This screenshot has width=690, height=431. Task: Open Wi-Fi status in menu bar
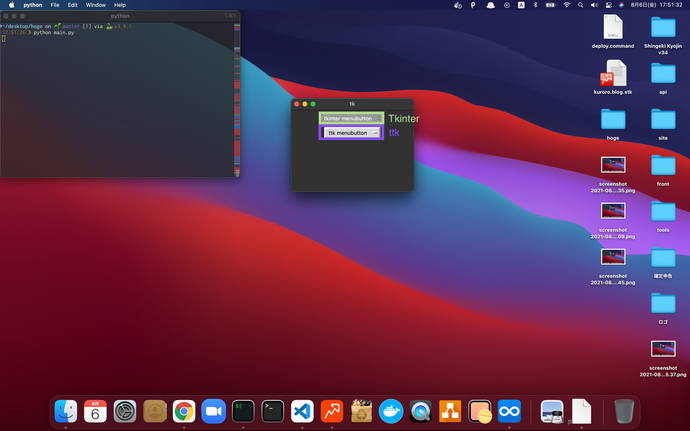(566, 5)
